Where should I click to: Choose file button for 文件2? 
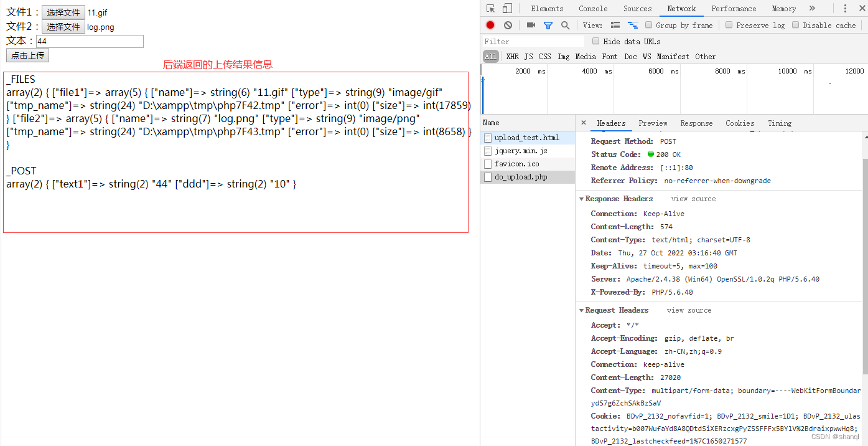(63, 27)
